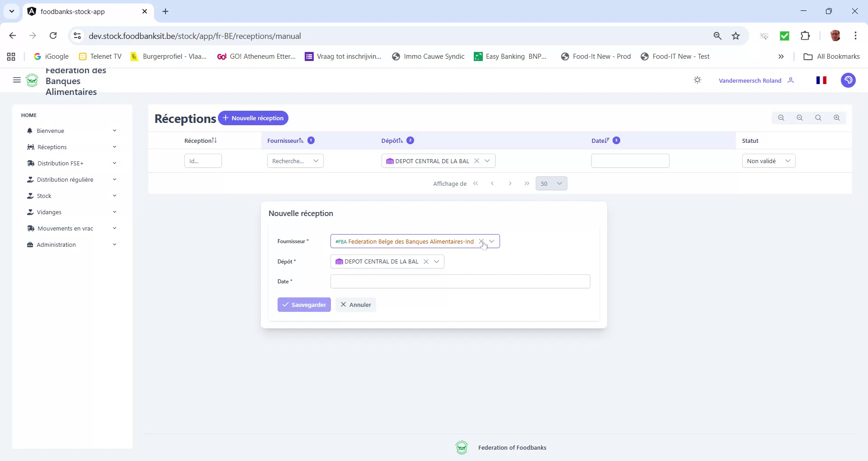Select the Stock icon in the sidebar
Image resolution: width=868 pixels, height=461 pixels.
(x=30, y=196)
